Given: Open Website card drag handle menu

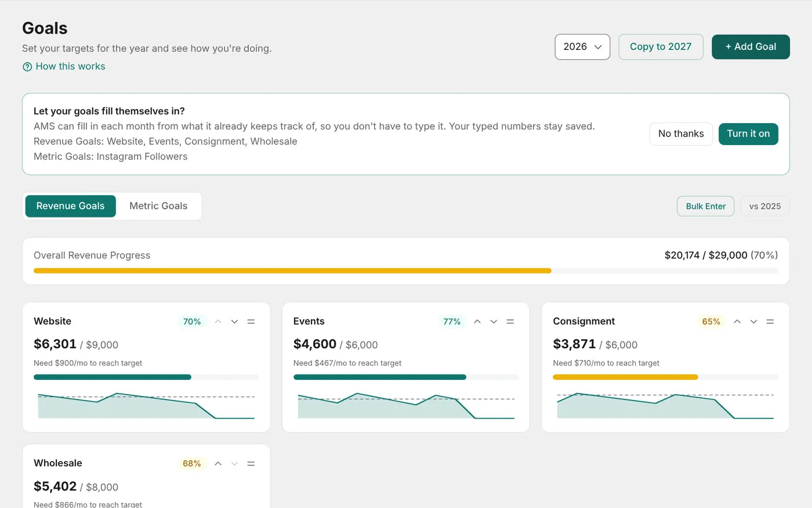Looking at the screenshot, I should click(x=251, y=322).
